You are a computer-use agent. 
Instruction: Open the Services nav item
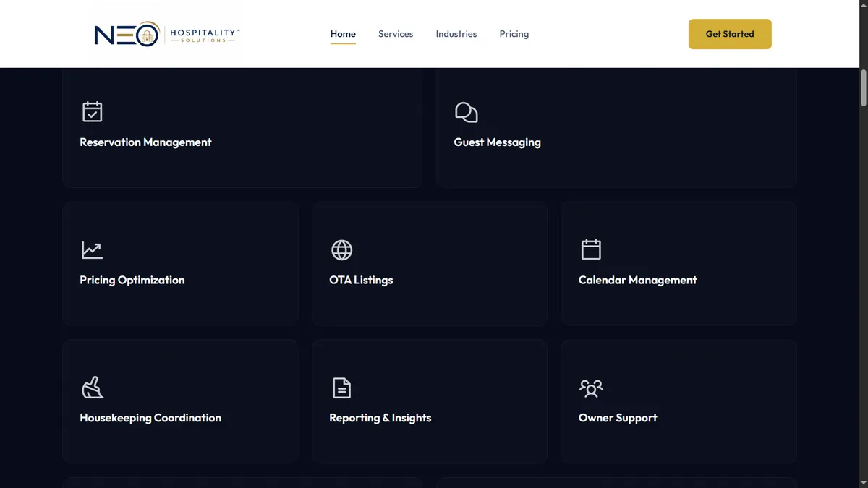[396, 34]
